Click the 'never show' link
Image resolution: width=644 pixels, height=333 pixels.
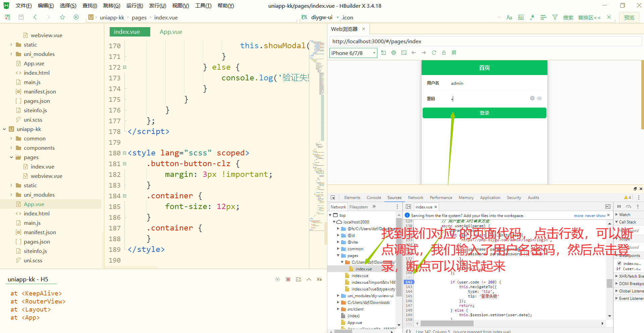[595, 216]
